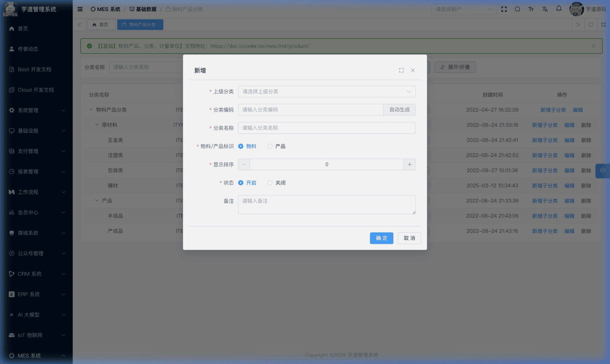Click the language translation icon
610x364 pixels.
(545, 9)
